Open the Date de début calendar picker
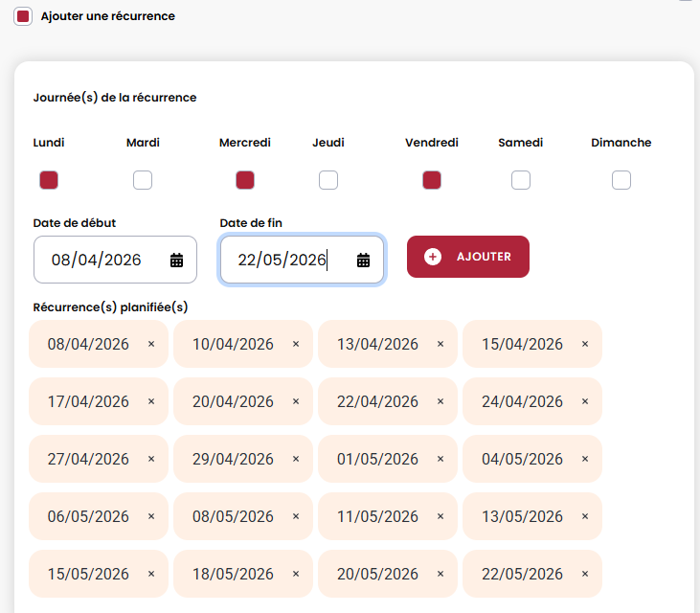The width and height of the screenshot is (700, 613). tap(176, 260)
